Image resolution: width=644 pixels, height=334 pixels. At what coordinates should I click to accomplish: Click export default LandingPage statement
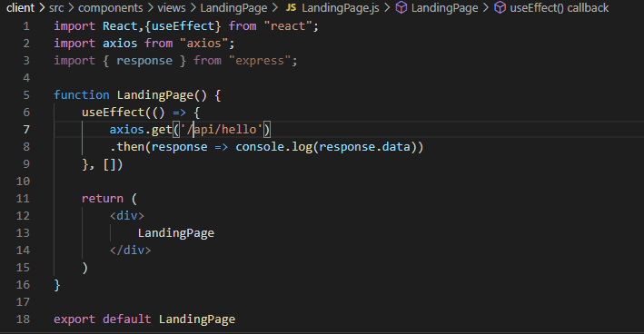coord(144,319)
